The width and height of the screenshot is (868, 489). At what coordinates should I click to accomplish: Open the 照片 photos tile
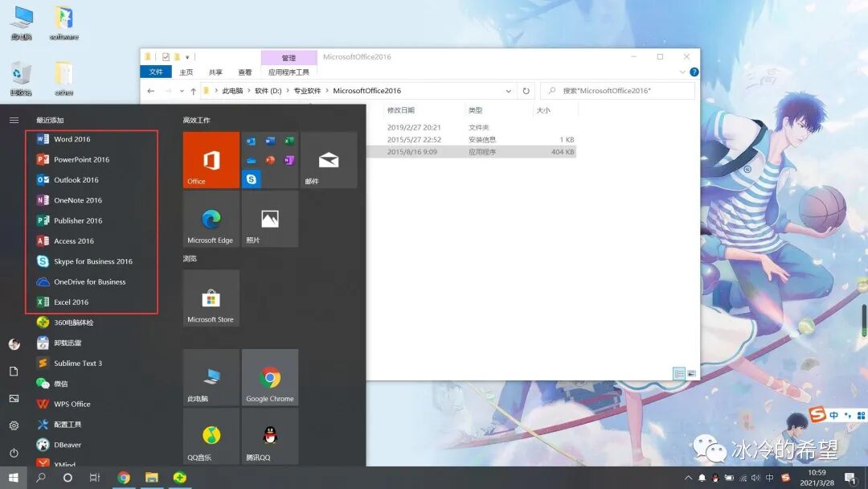tap(269, 219)
